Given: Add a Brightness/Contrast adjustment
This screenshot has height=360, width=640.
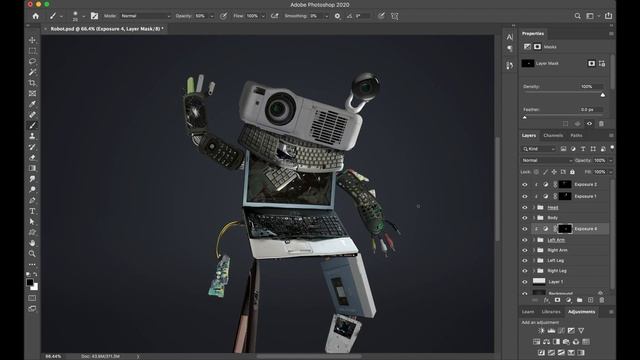Looking at the screenshot, I should (541, 331).
